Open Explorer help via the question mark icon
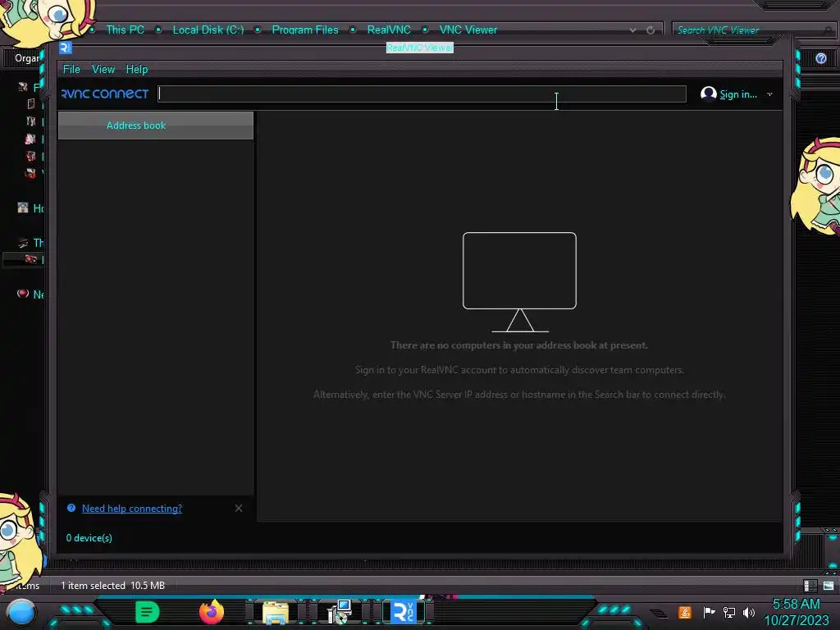The height and width of the screenshot is (630, 840). point(820,58)
